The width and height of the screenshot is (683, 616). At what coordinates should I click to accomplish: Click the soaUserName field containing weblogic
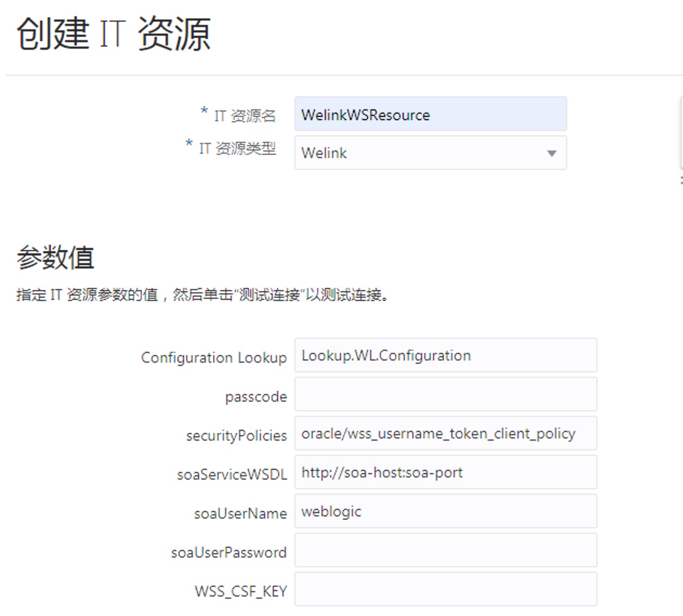(445, 511)
